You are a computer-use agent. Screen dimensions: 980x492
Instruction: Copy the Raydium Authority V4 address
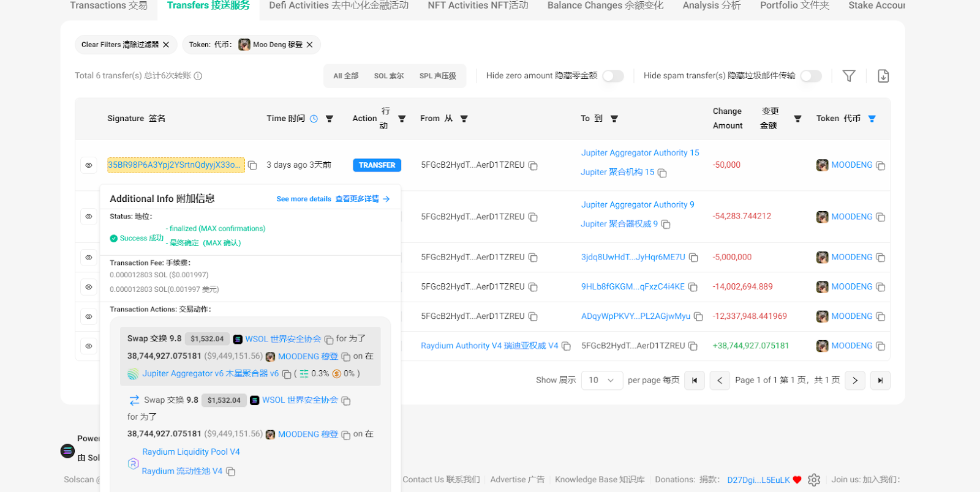point(566,346)
